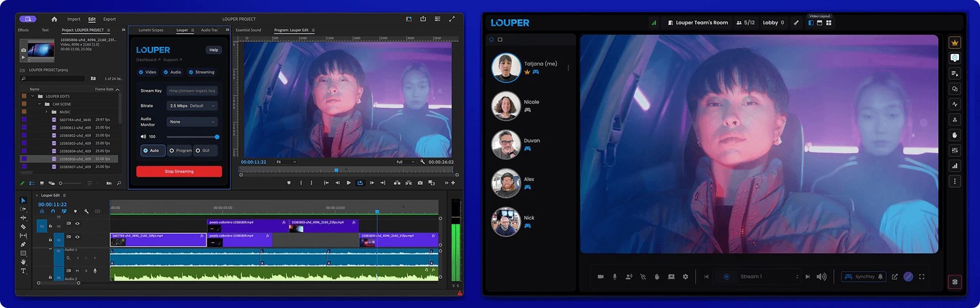Screen dimensions: 980x308
Task: Go to Premiere Home screen icon
Action: click(x=54, y=19)
